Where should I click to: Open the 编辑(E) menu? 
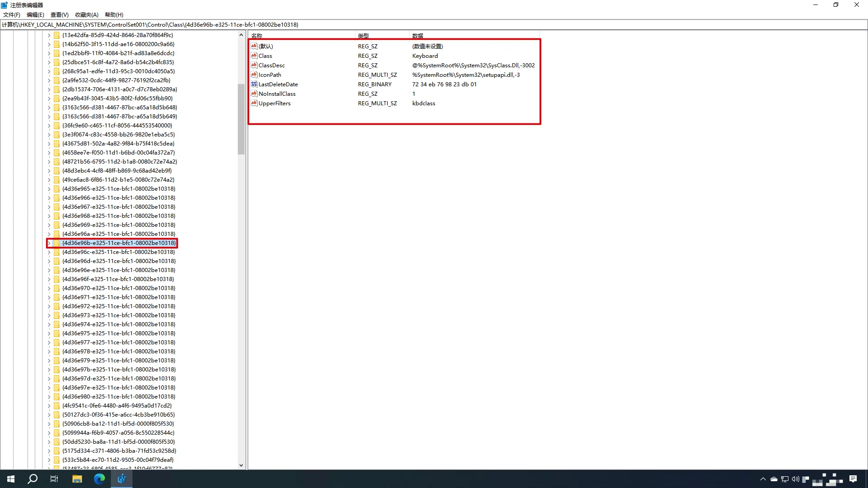[x=35, y=15]
